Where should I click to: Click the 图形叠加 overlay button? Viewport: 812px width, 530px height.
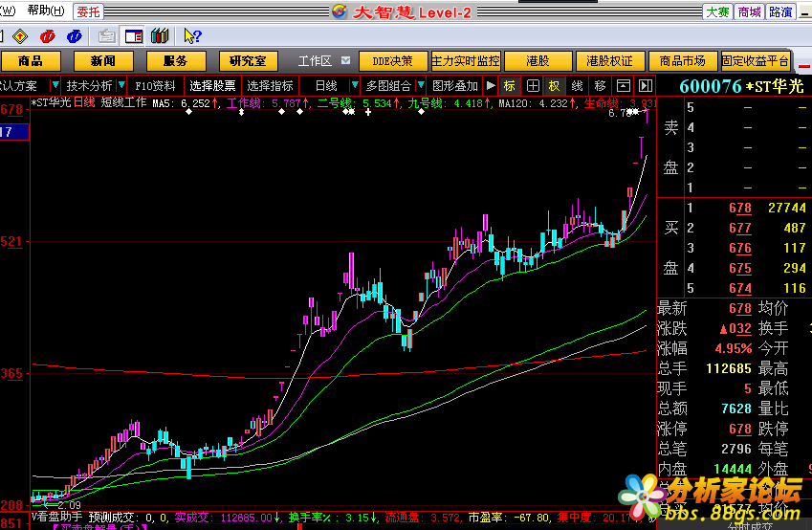(x=455, y=86)
